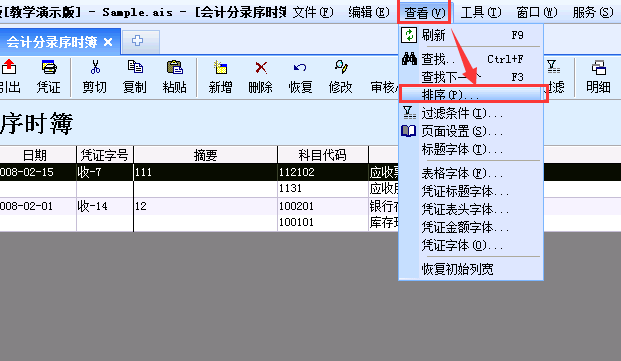Image resolution: width=621 pixels, height=361 pixels.
Task: Click the 明细 (details) toolbar icon
Action: (598, 68)
